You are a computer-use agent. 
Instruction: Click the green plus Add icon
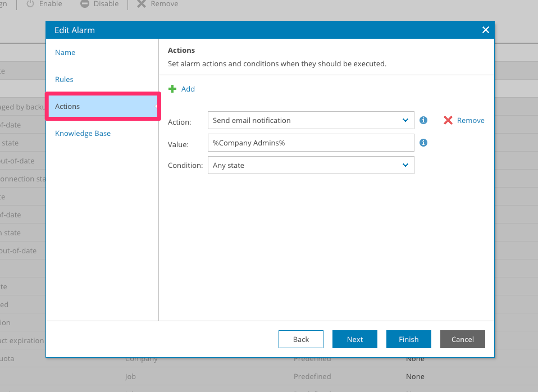pos(172,89)
